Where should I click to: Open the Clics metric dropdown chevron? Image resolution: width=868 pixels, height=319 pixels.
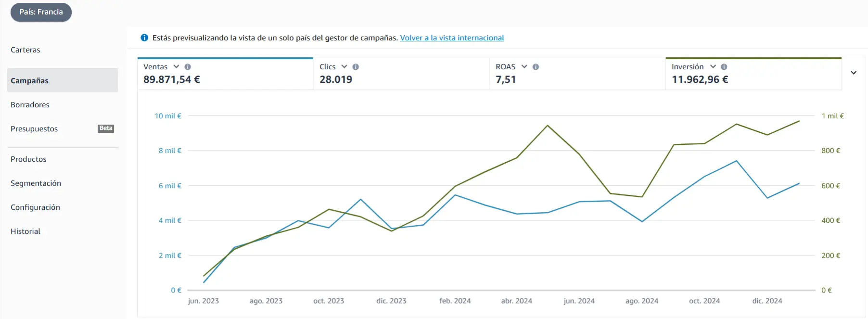click(344, 66)
